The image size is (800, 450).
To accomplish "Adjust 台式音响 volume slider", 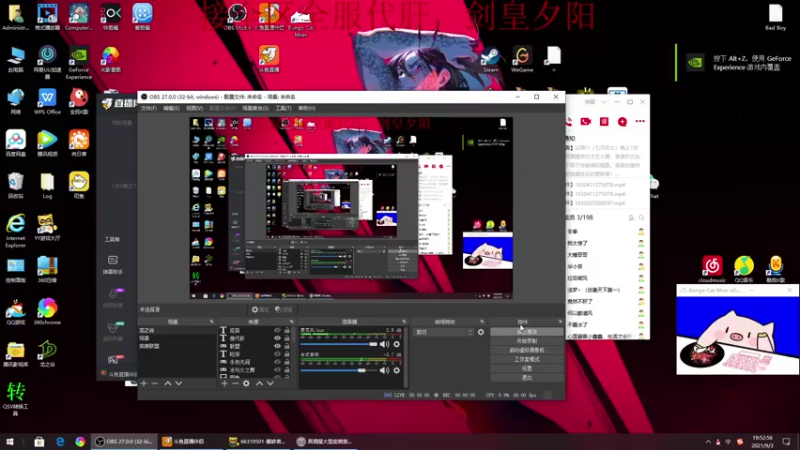I will [339, 370].
